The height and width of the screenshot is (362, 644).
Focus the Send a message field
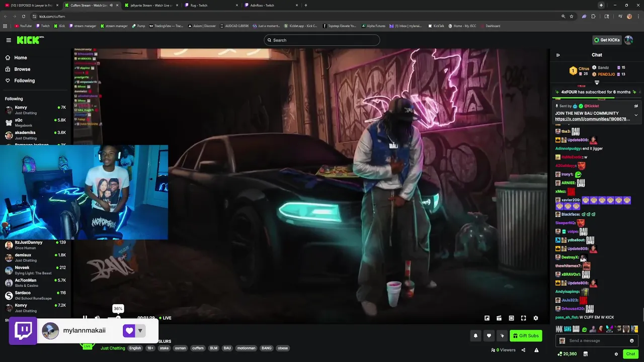click(x=597, y=341)
